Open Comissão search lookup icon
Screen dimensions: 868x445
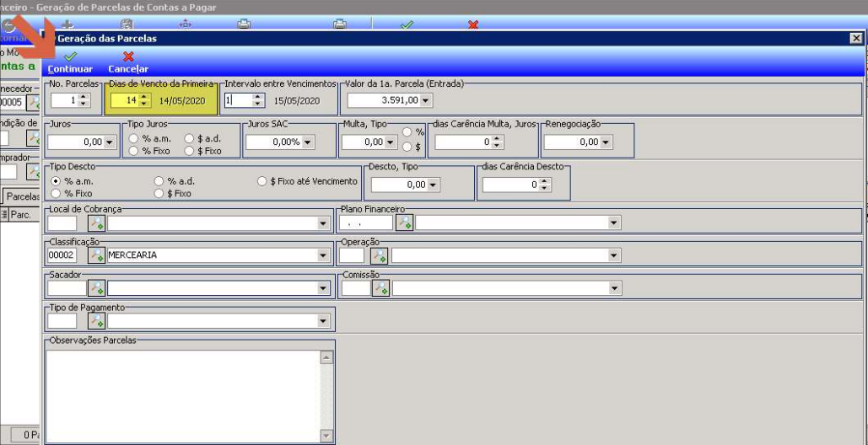click(380, 287)
